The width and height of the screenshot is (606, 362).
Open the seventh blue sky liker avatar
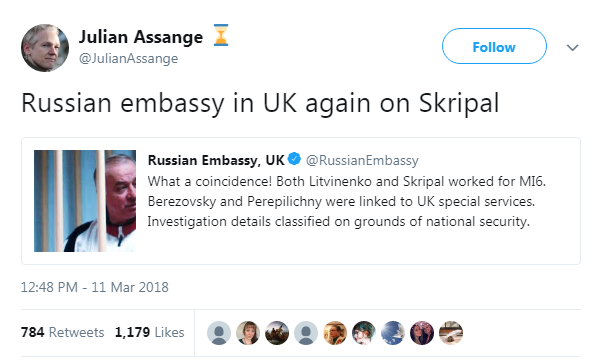tap(393, 333)
